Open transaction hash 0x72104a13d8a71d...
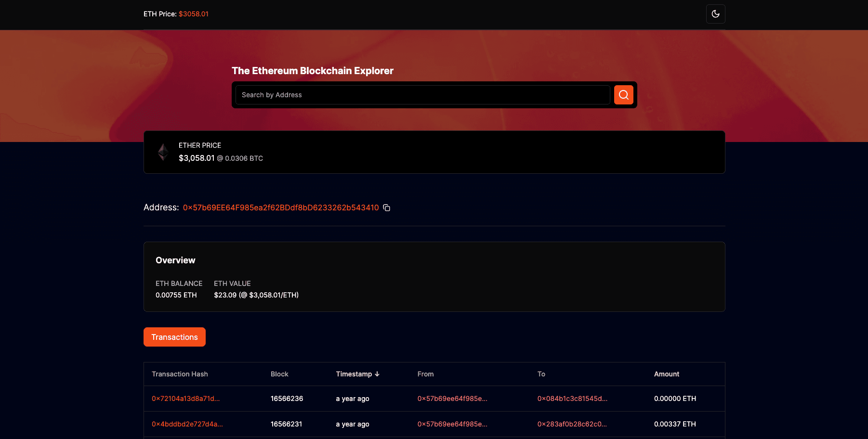 tap(185, 399)
